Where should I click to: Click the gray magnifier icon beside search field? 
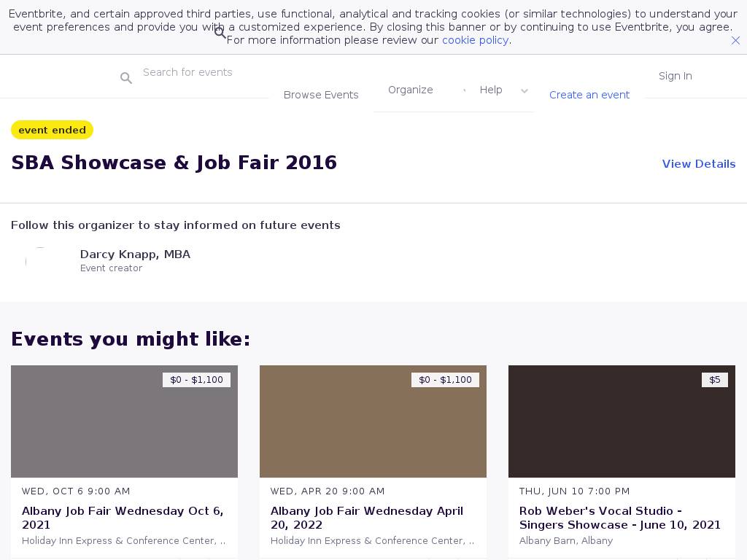pos(126,78)
